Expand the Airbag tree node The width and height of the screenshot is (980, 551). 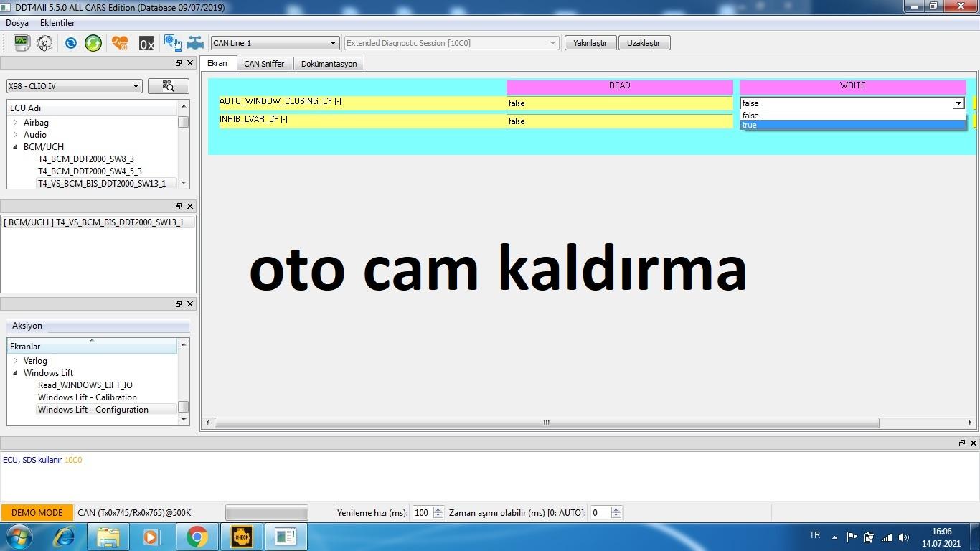(x=16, y=123)
